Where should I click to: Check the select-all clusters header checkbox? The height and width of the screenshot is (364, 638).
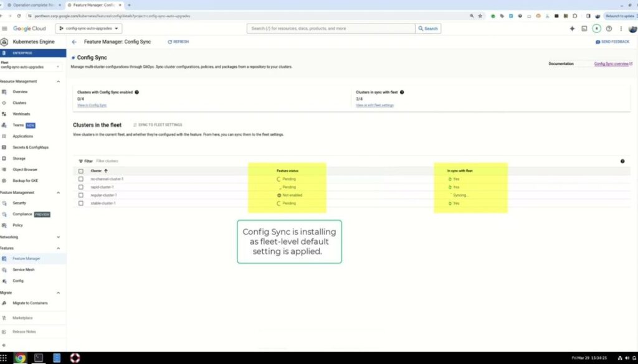pyautogui.click(x=80, y=170)
